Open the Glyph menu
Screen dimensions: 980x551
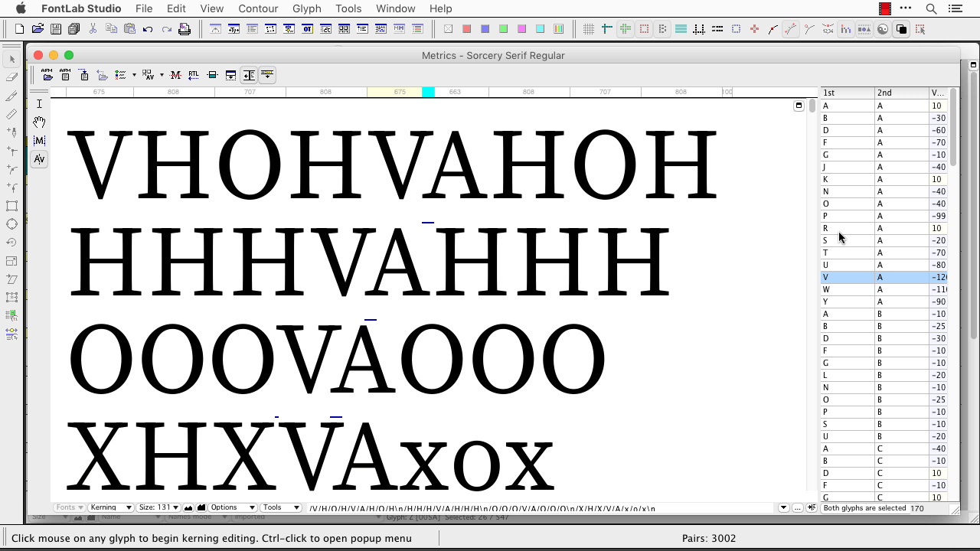point(307,8)
